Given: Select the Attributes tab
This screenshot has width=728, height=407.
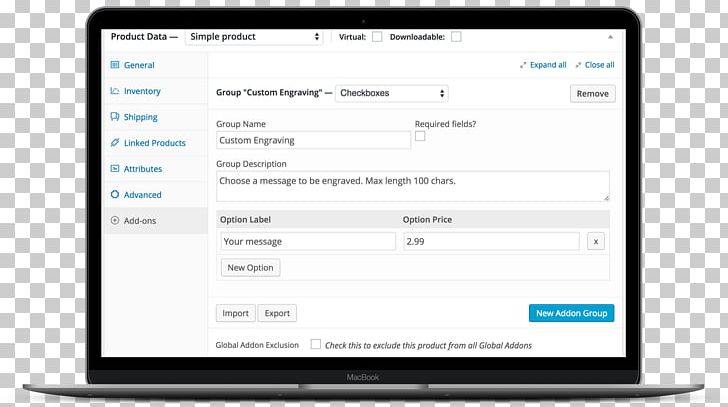Looking at the screenshot, I should coord(155,169).
